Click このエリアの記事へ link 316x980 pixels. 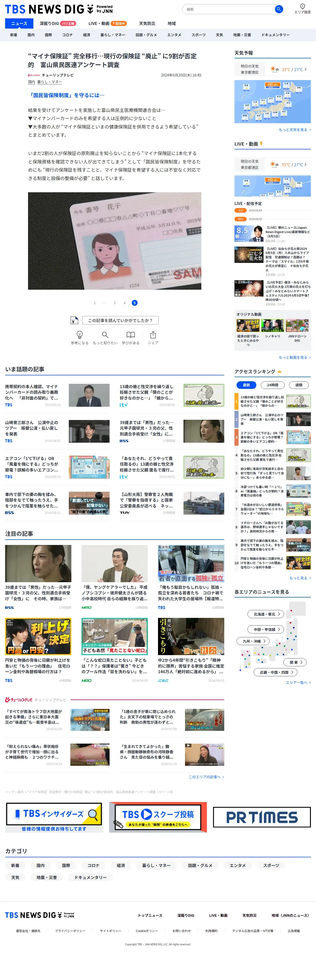click(x=206, y=777)
